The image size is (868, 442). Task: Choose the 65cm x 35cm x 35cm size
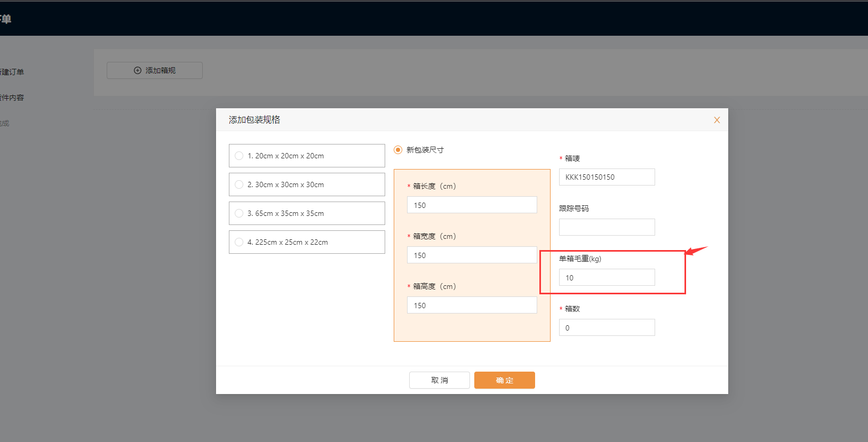click(239, 213)
